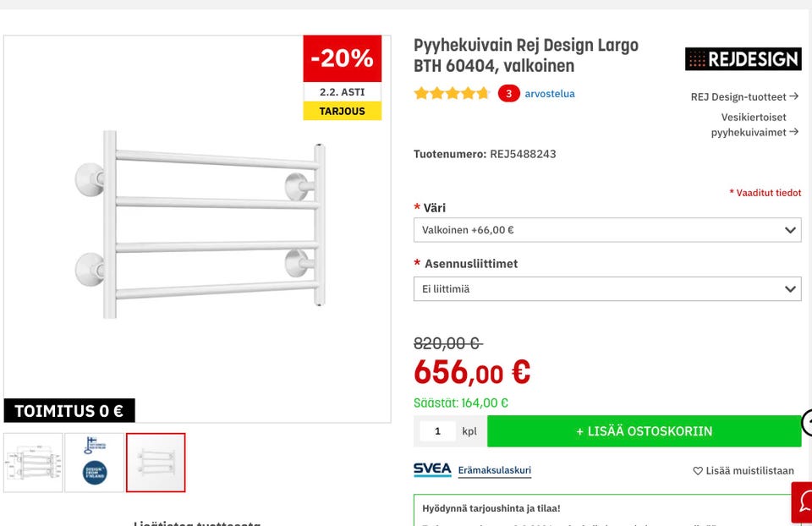Open the arvostelua reviews link
The width and height of the screenshot is (812, 526).
pyautogui.click(x=549, y=94)
